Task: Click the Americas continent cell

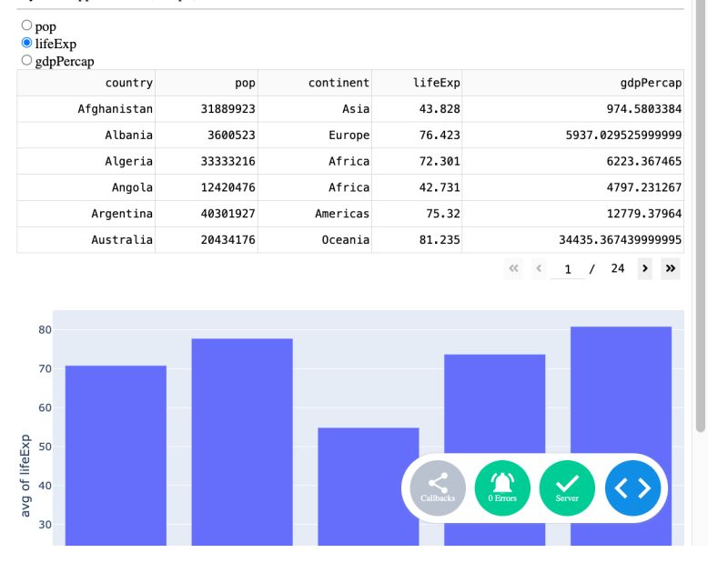Action: pos(315,214)
